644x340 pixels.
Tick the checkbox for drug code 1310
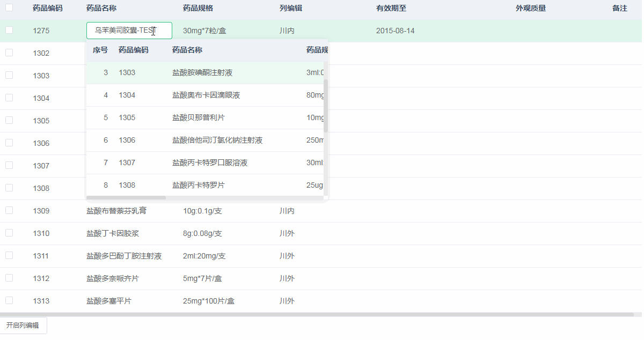click(x=9, y=233)
